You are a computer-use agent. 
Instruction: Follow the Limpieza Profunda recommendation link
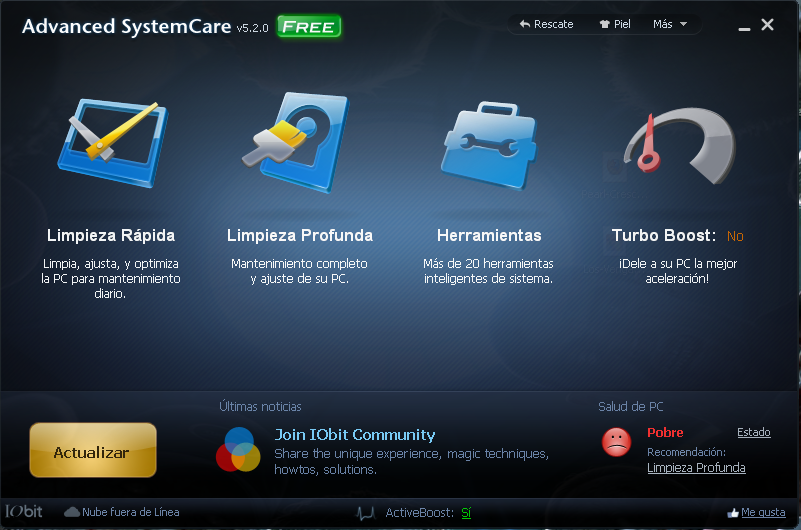click(x=696, y=468)
